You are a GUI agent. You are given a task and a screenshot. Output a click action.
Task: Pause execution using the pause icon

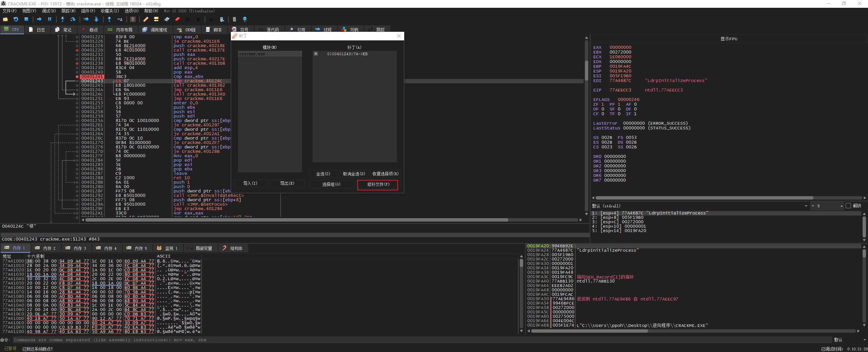[x=50, y=19]
